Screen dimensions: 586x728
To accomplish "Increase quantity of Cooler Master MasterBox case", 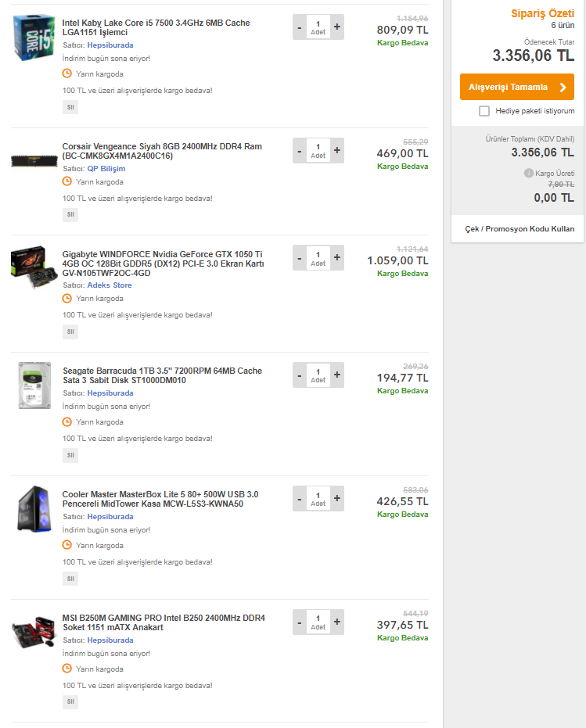I will coord(337,499).
